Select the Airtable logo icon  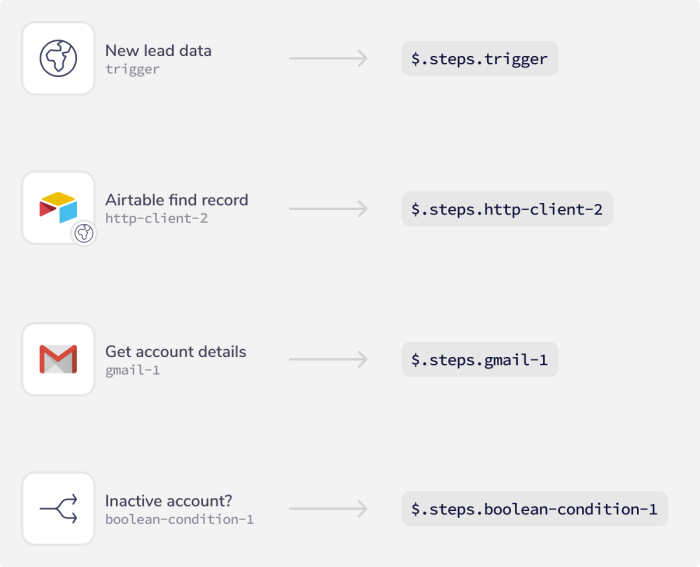tap(58, 207)
